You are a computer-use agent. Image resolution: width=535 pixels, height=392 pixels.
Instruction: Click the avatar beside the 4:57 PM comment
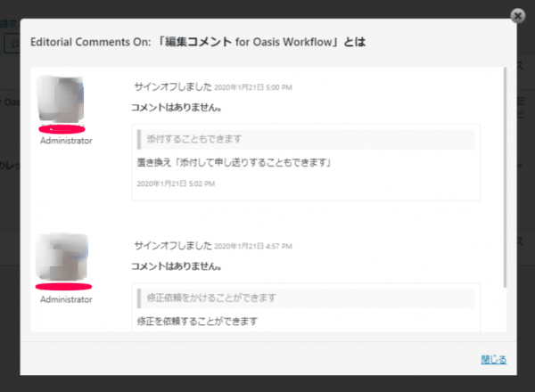(x=62, y=257)
